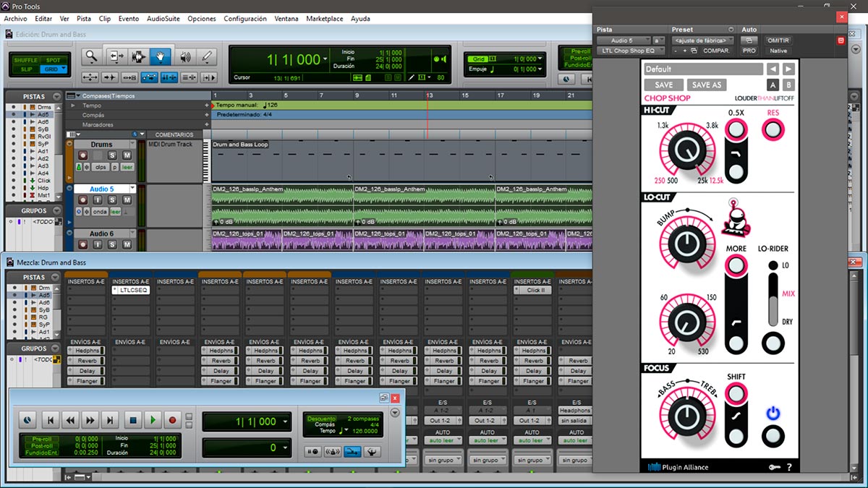Solo the Drums track in Edit window
This screenshot has width=868, height=488.
click(x=112, y=155)
